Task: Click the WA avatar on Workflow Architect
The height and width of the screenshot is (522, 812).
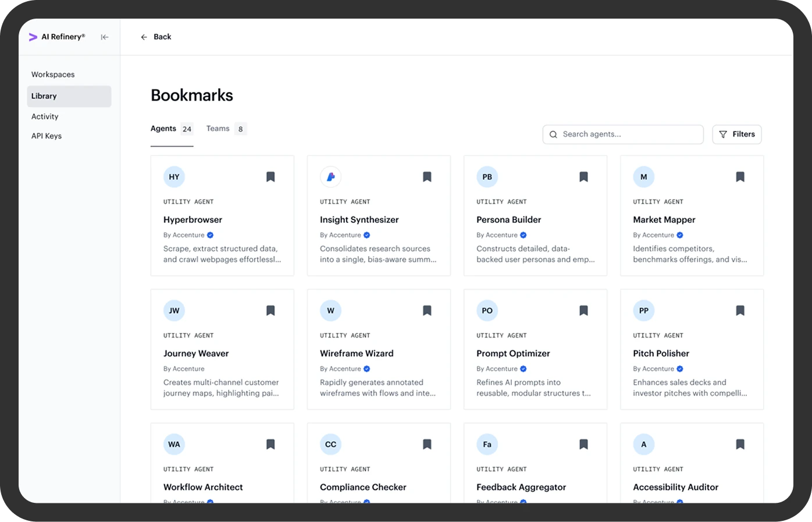Action: tap(174, 445)
